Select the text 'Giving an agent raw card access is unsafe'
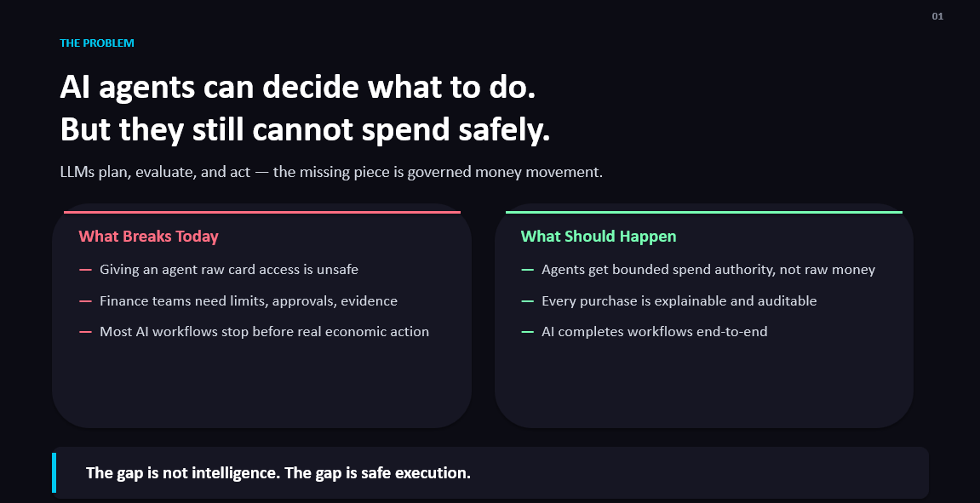 pyautogui.click(x=229, y=269)
